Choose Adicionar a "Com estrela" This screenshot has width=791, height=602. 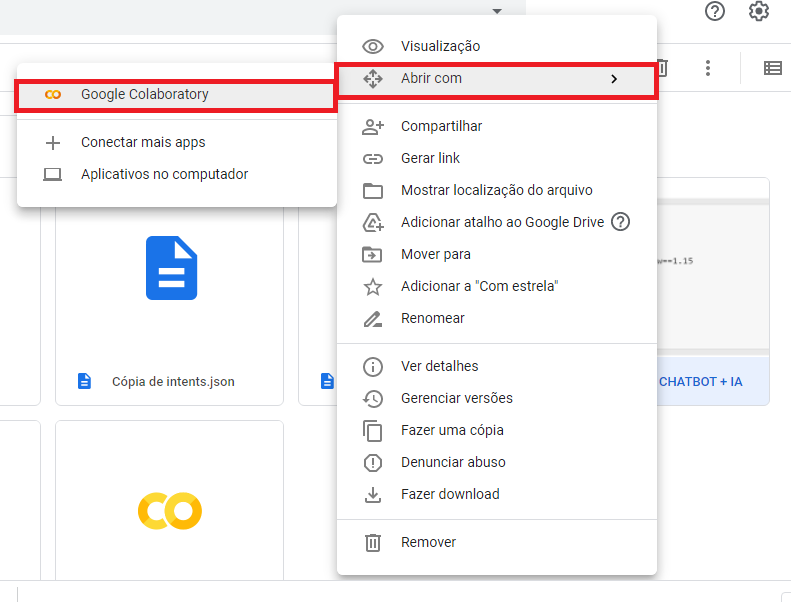coord(496,286)
